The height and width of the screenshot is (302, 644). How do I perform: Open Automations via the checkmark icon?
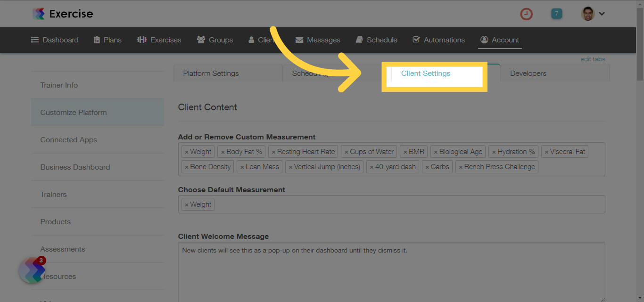click(x=416, y=40)
